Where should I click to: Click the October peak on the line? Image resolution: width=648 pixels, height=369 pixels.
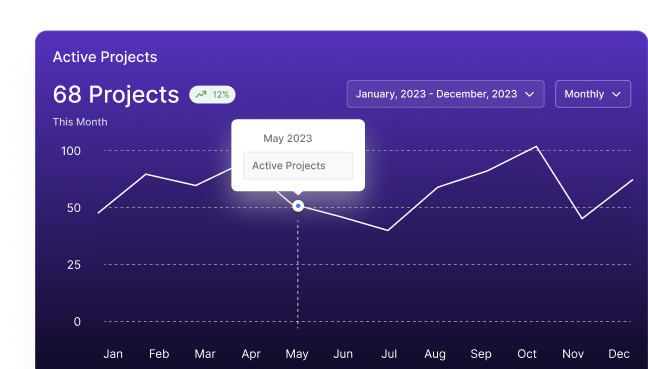coord(536,146)
